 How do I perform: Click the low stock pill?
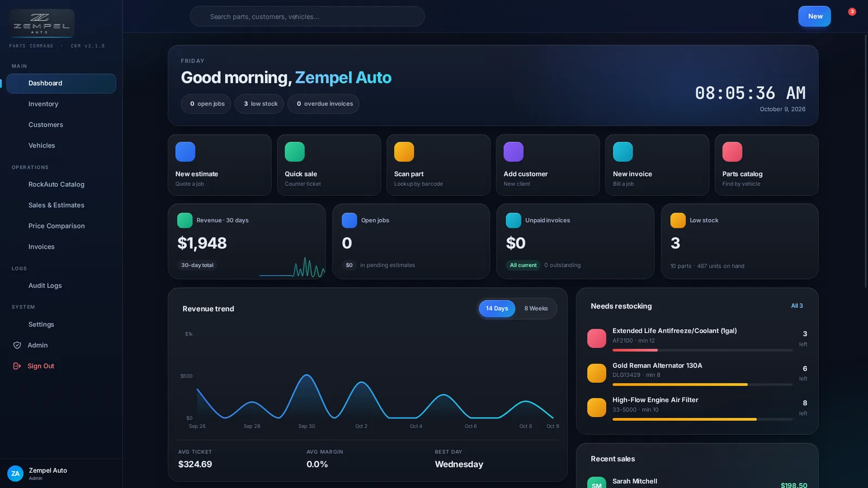tap(259, 104)
